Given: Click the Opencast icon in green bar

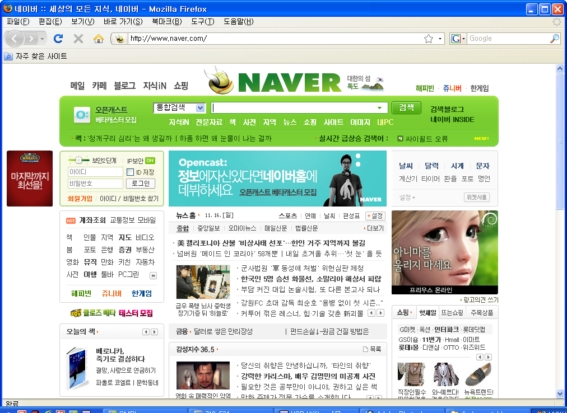Looking at the screenshot, I should pyautogui.click(x=81, y=115).
